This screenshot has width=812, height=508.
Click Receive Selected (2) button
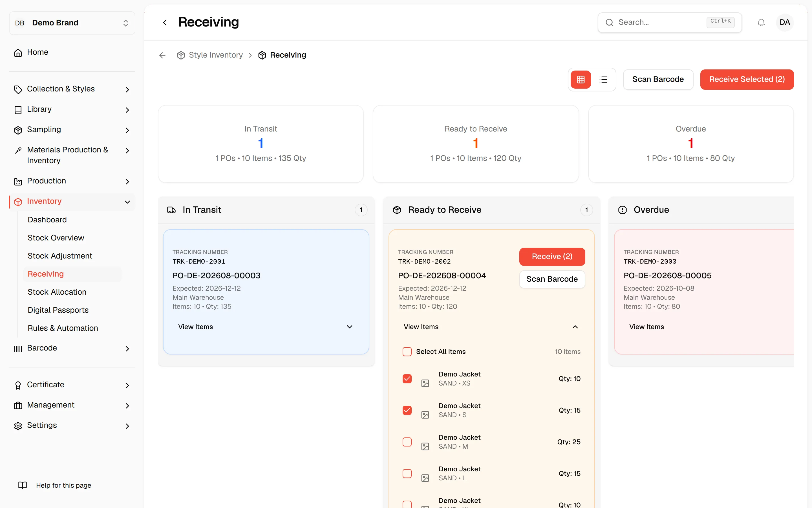pyautogui.click(x=747, y=79)
